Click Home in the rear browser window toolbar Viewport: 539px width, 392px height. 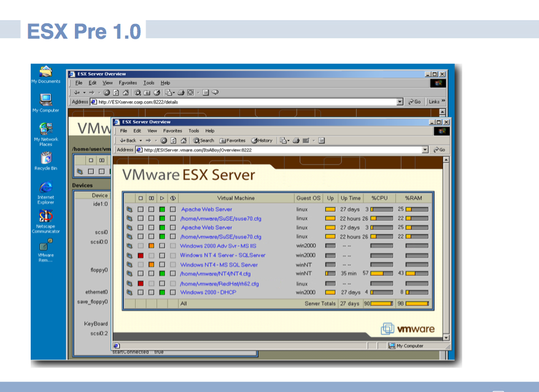coord(126,93)
